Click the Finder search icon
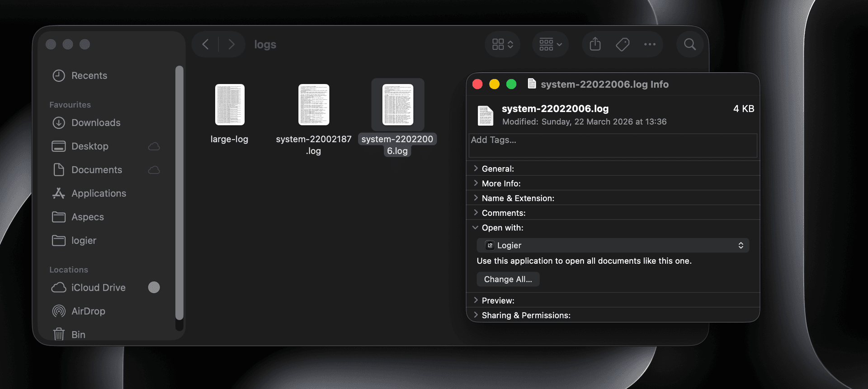 (x=690, y=44)
